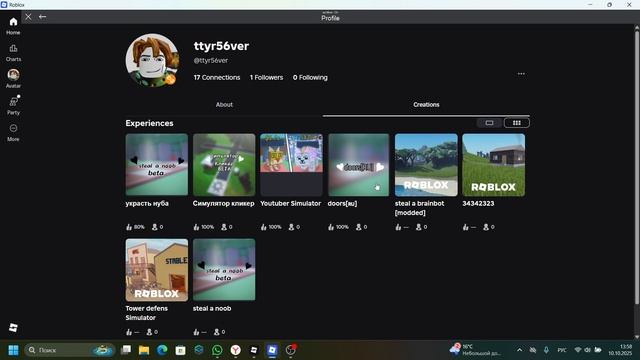Click the player count icon under Youtuber Simulator
This screenshot has width=640, height=360.
coord(291,227)
